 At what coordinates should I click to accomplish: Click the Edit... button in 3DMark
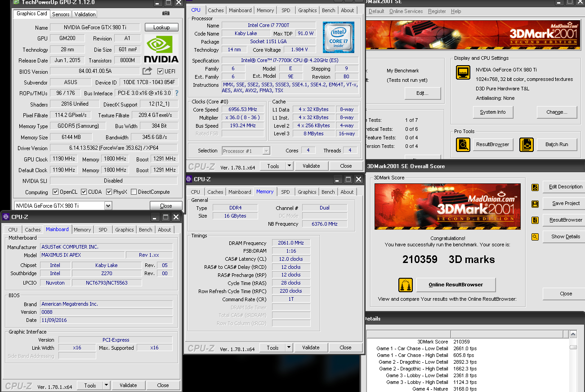[423, 94]
